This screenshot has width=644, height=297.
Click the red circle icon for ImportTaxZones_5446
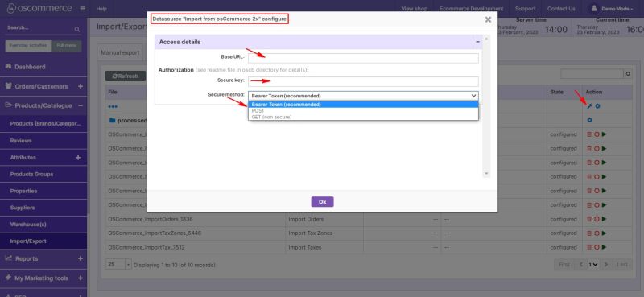coord(597,233)
